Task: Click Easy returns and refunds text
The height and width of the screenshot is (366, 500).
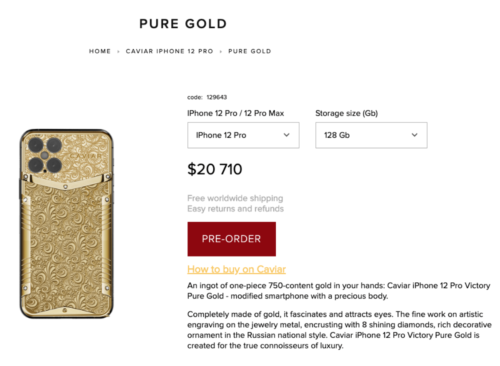Action: (x=235, y=209)
